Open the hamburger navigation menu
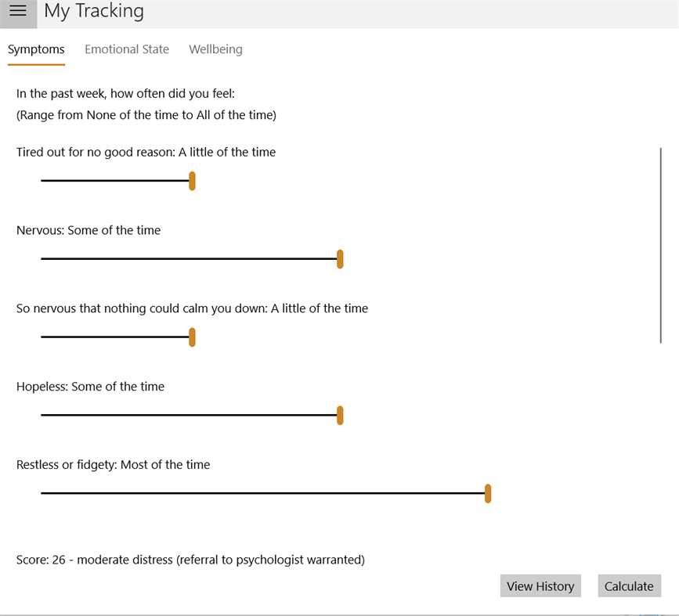This screenshot has width=679, height=616. (18, 11)
